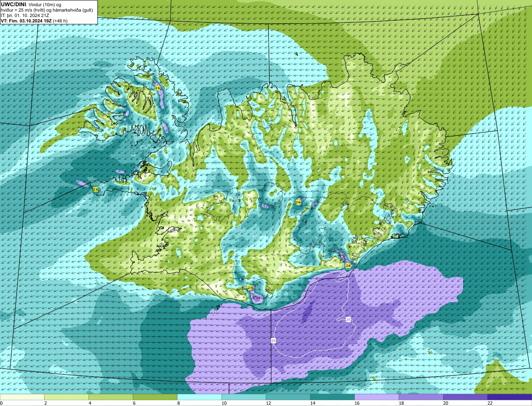Click the yellow 25 gust marker
The width and height of the screenshot is (532, 406).
(x=250, y=288)
